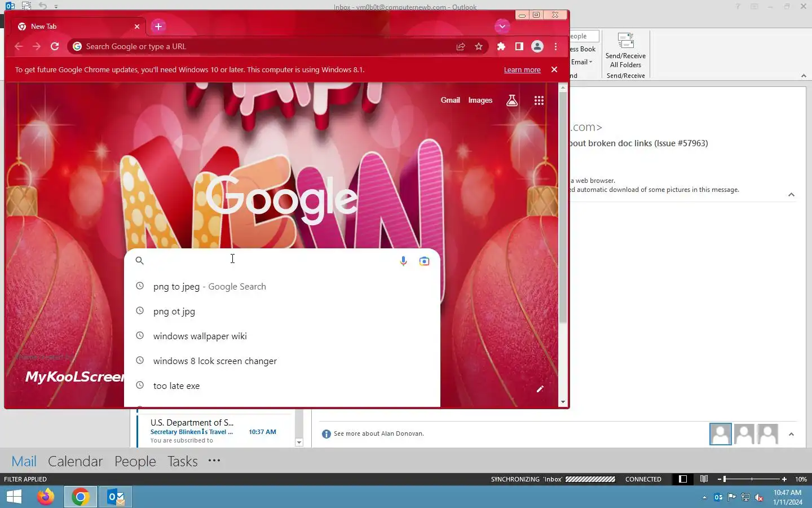Collapse the Outlook ribbon chevron
The image size is (812, 508).
pos(804,76)
